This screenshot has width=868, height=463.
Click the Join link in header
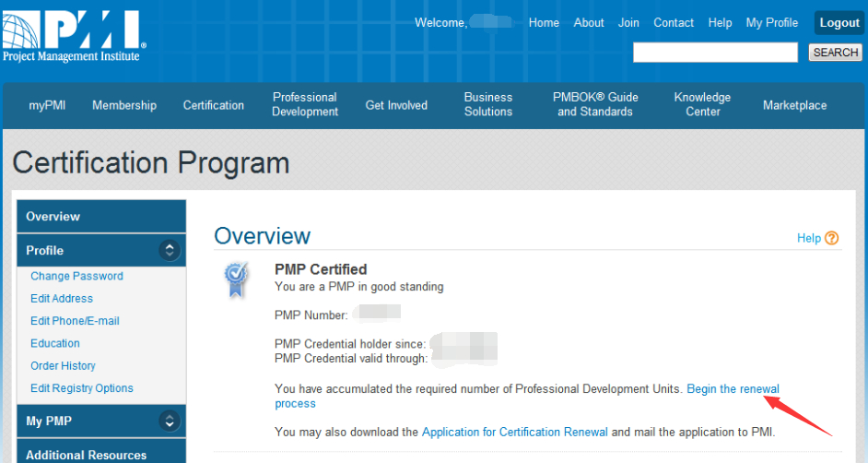click(x=628, y=23)
